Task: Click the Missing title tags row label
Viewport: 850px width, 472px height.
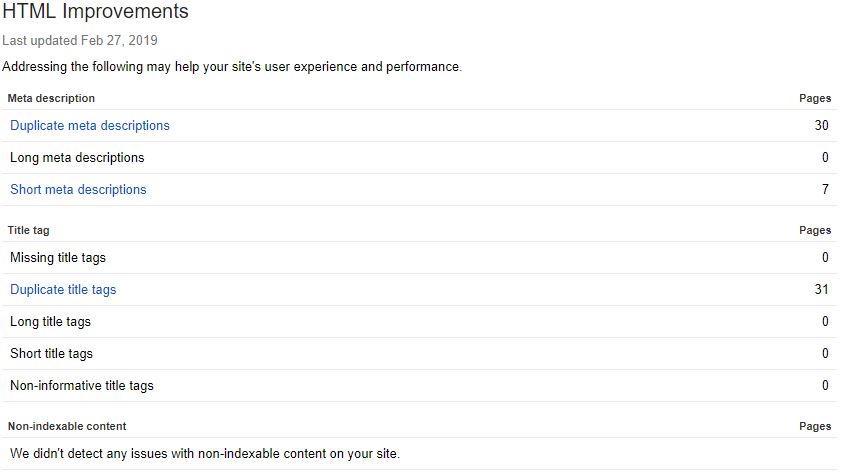Action: 58,258
